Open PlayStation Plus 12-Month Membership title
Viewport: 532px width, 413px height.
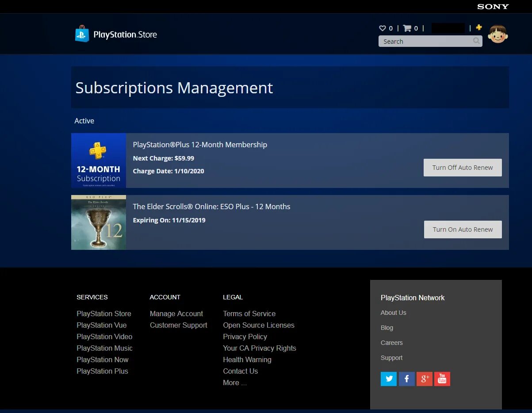point(200,145)
